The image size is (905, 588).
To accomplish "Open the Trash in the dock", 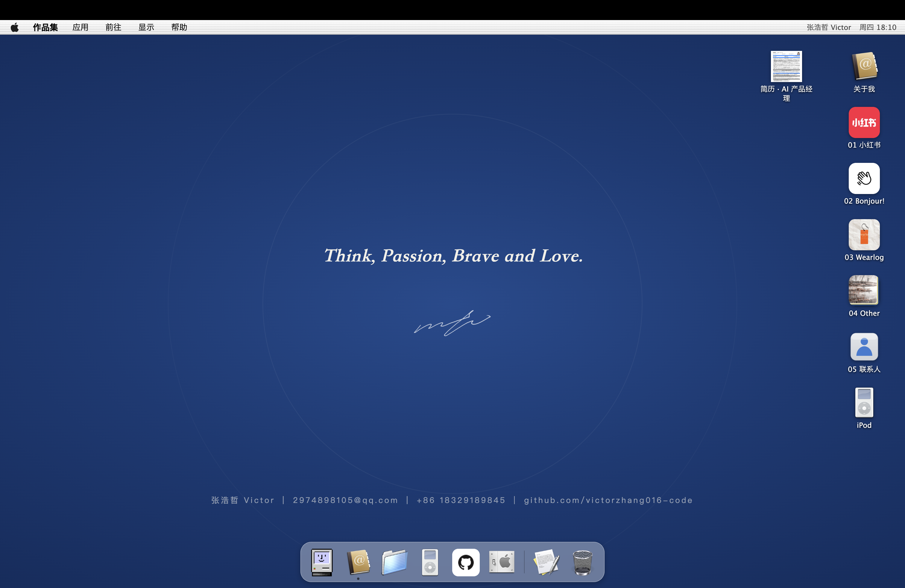I will [x=582, y=563].
